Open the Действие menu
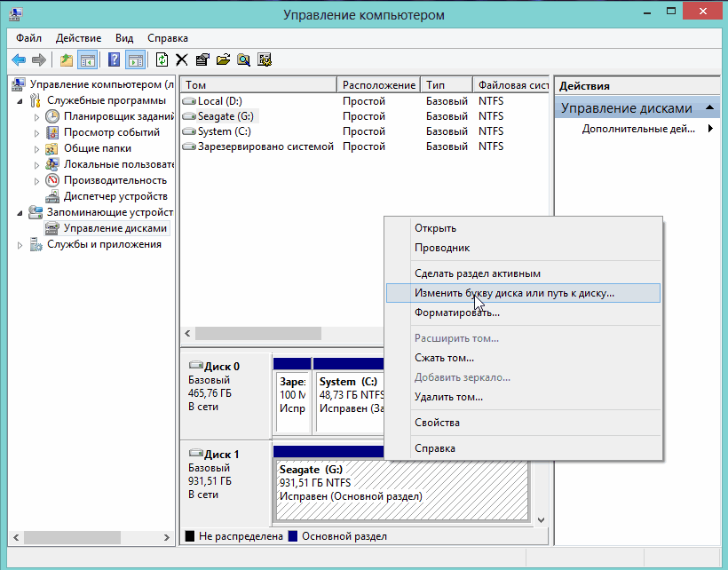 (x=78, y=38)
